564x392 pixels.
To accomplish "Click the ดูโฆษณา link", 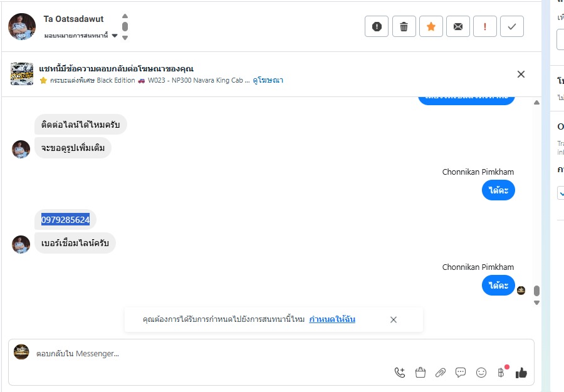I will coord(268,80).
